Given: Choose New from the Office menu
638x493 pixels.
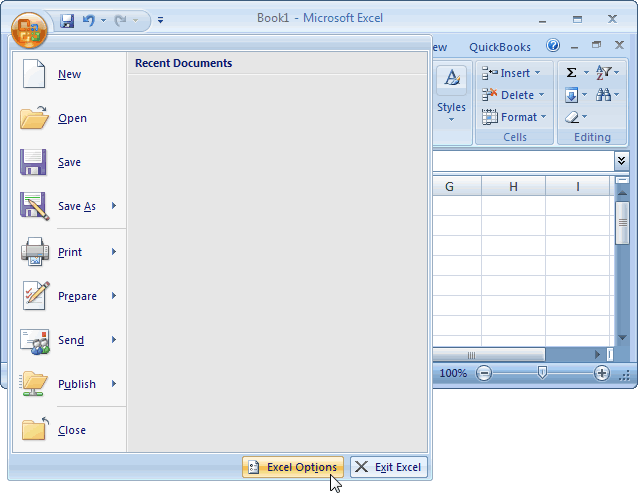Looking at the screenshot, I should (69, 74).
